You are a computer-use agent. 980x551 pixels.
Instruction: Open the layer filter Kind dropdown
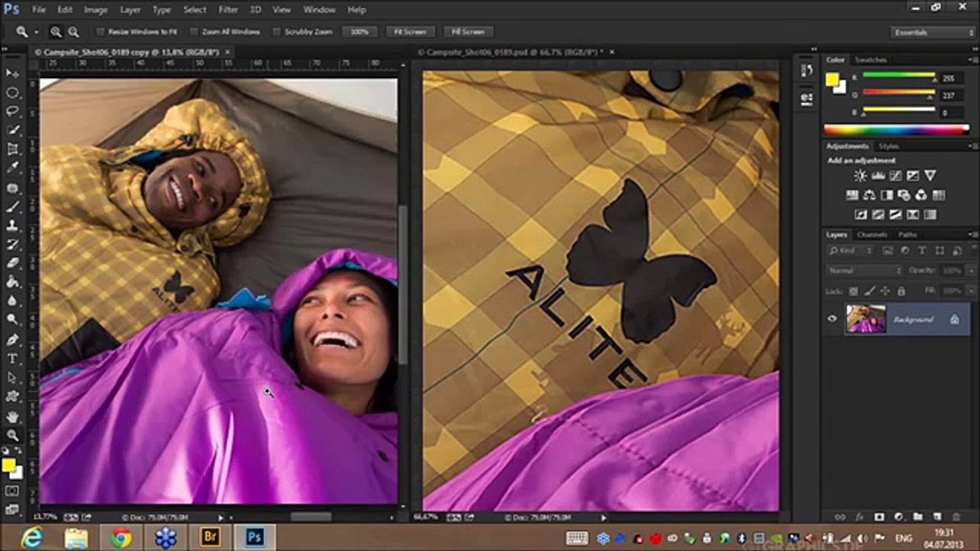click(851, 250)
